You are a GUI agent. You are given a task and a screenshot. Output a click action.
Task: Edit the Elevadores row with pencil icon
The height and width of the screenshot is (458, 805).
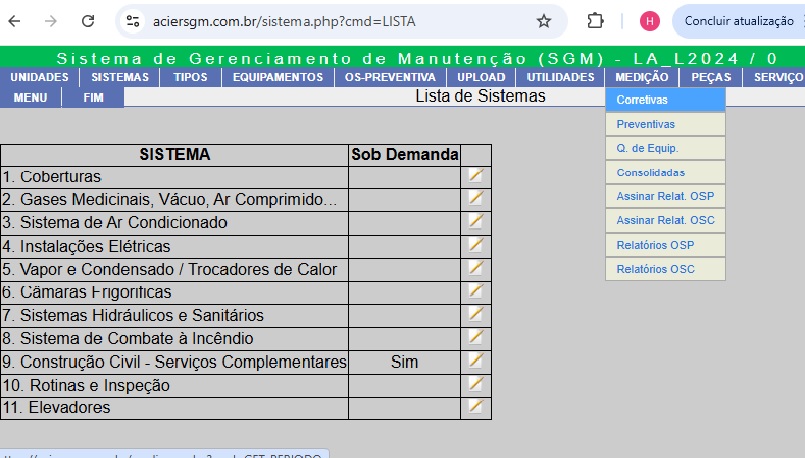[476, 407]
